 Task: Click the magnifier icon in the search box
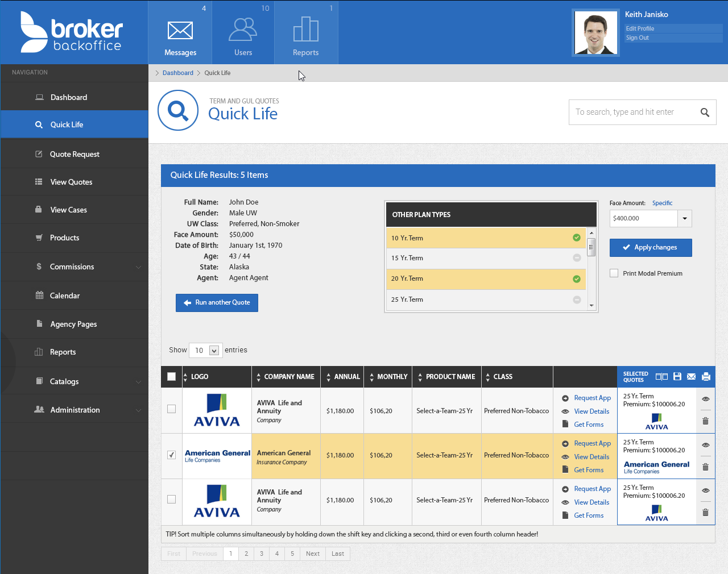tap(705, 113)
